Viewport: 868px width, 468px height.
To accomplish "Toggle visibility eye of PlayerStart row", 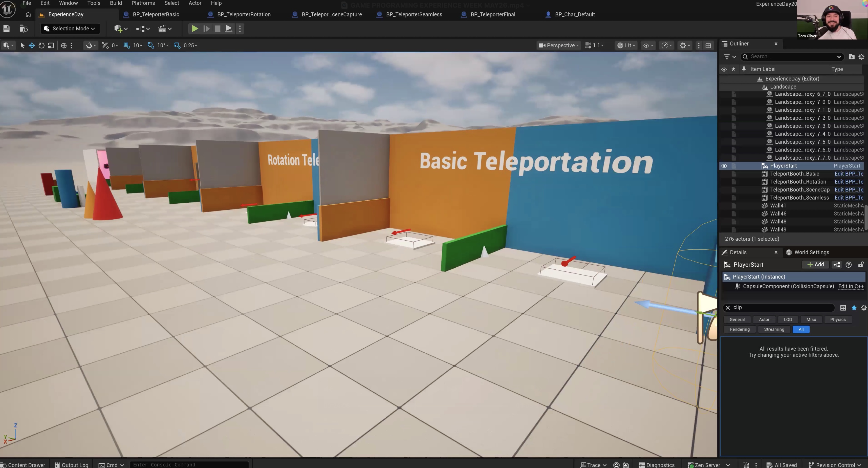I will (724, 166).
